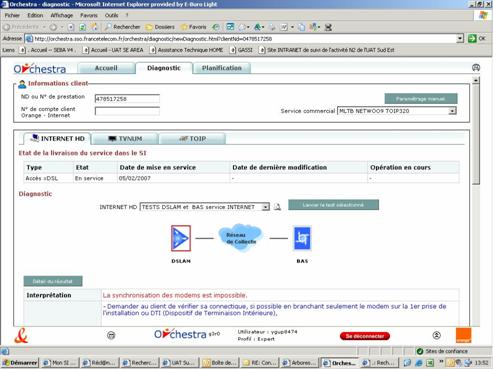Open the Affichage menu

(x=62, y=15)
